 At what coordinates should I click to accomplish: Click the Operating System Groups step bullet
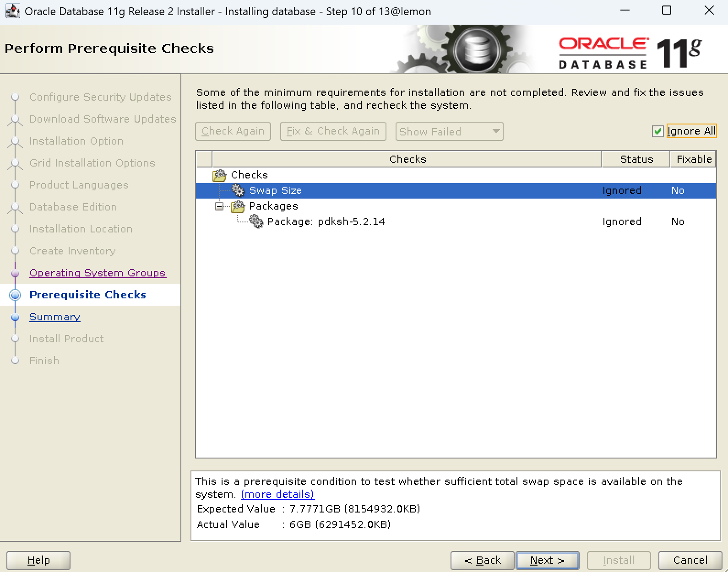click(15, 273)
